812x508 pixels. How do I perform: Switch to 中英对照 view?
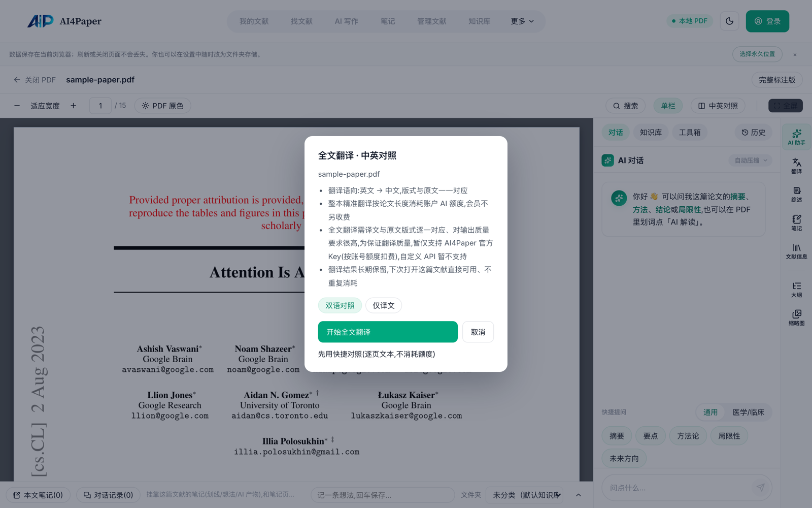click(x=718, y=106)
